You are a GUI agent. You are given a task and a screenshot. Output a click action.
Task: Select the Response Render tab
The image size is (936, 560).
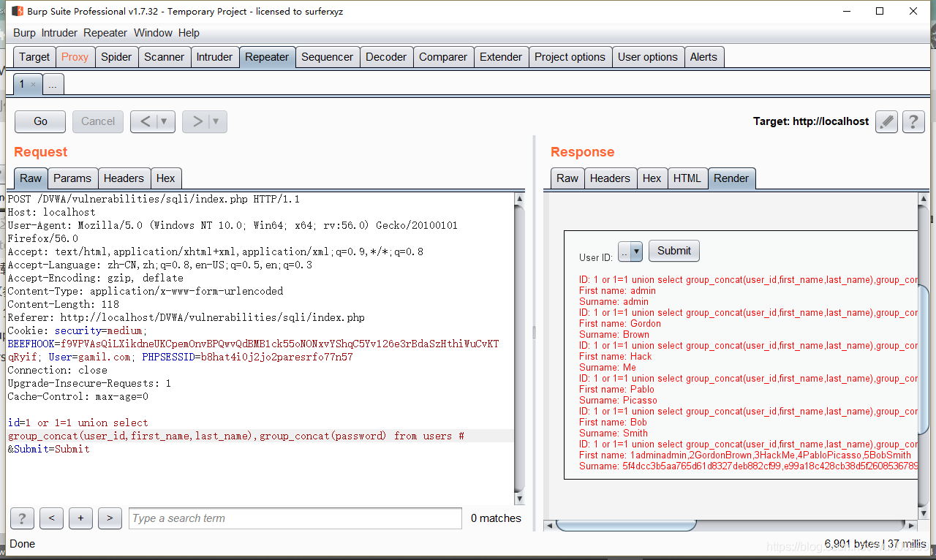click(x=731, y=178)
